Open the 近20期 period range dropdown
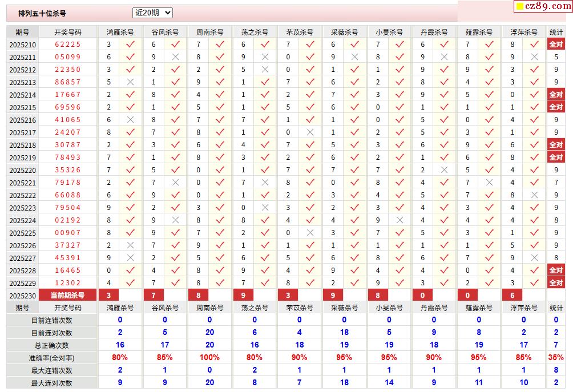This screenshot has width=573, height=392. (152, 13)
